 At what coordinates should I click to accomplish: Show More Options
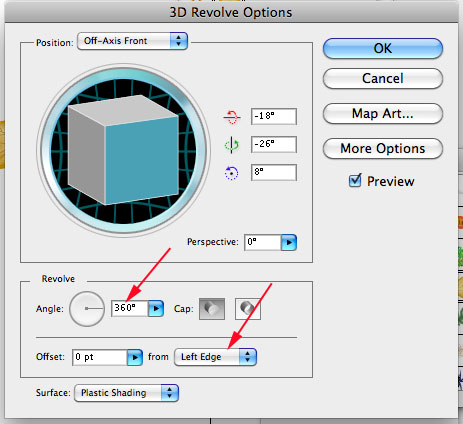click(383, 148)
